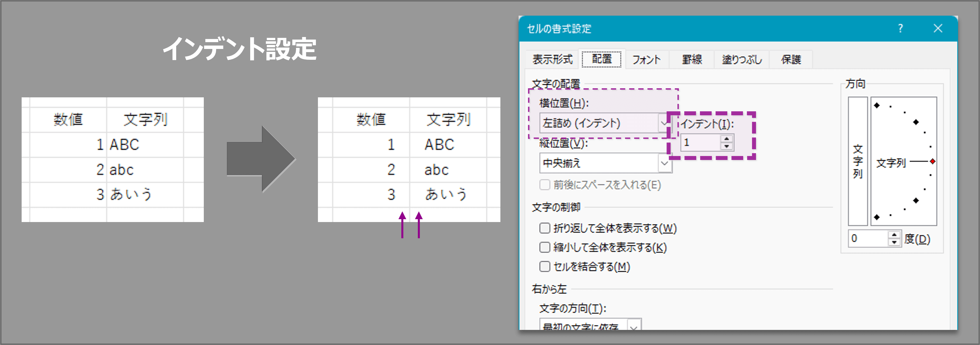This screenshot has height=345, width=980.
Task: Select the 配置 tab
Action: pos(602,59)
